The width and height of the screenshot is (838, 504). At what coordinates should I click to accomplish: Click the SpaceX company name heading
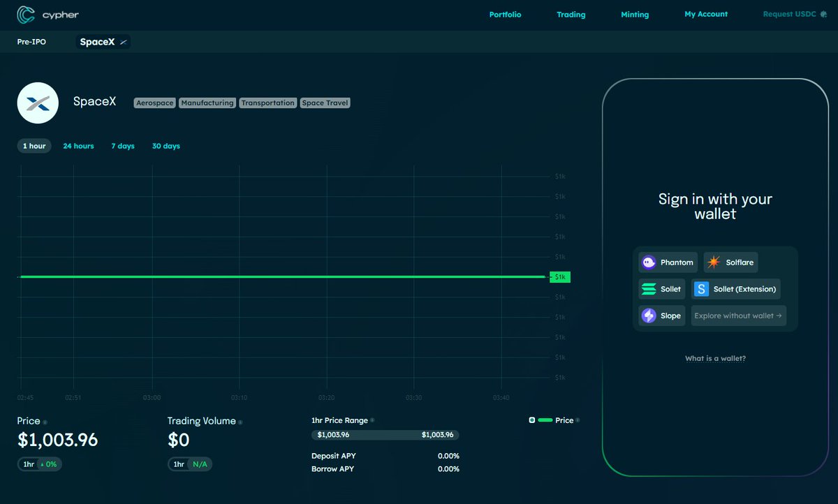(94, 102)
